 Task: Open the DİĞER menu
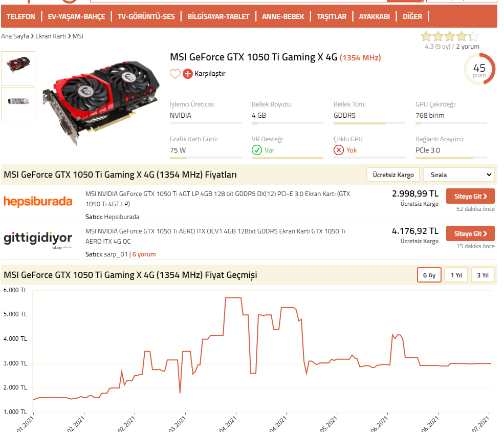click(x=412, y=16)
